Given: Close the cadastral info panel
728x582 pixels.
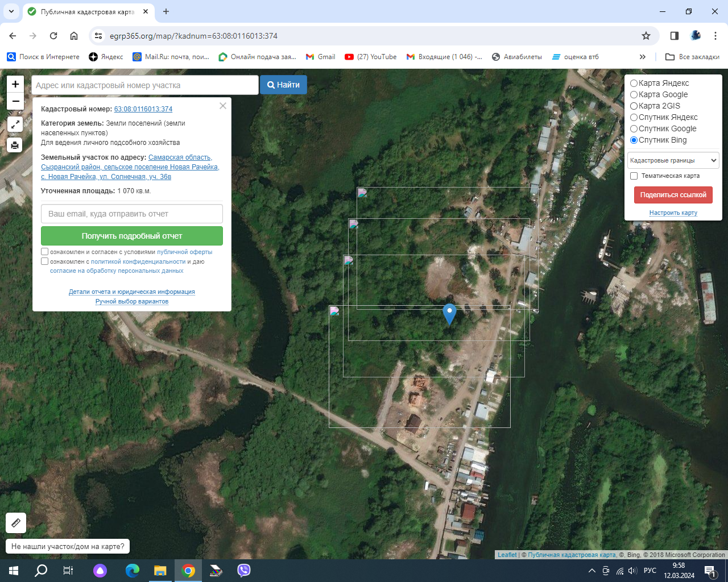Looking at the screenshot, I should pos(223,106).
